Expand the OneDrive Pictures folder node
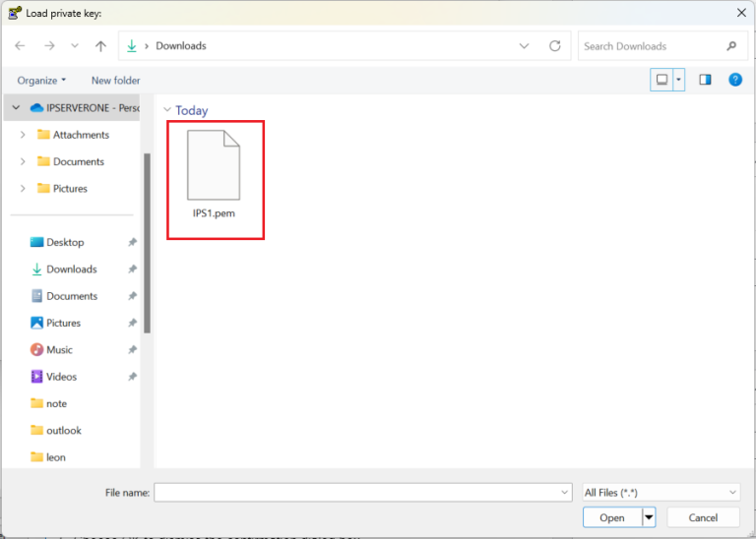The image size is (756, 539). (x=23, y=189)
